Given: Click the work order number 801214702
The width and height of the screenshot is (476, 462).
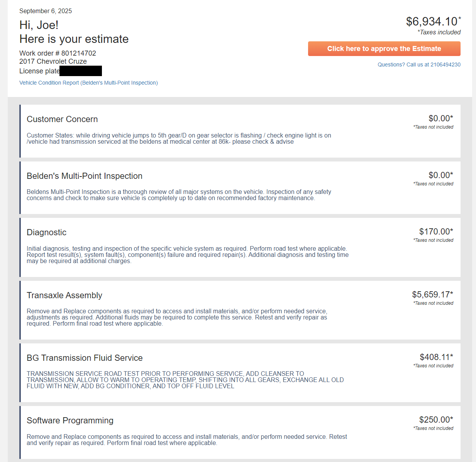Looking at the screenshot, I should click(78, 53).
